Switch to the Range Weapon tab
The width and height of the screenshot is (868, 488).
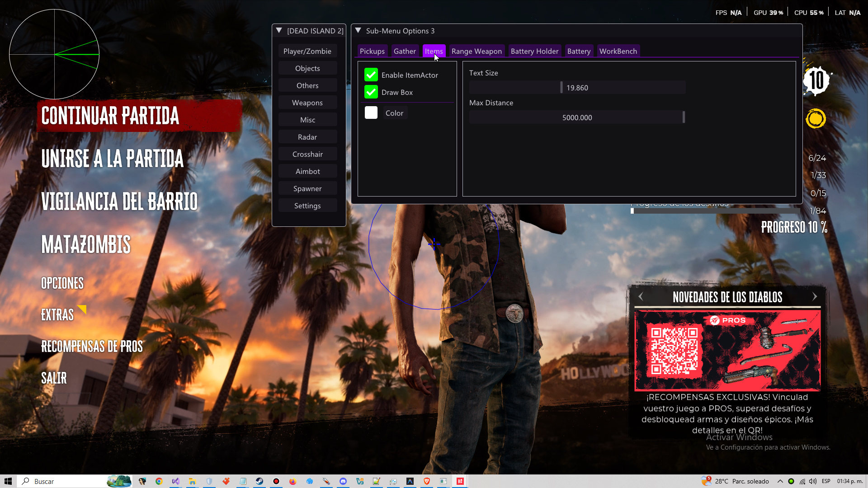476,51
